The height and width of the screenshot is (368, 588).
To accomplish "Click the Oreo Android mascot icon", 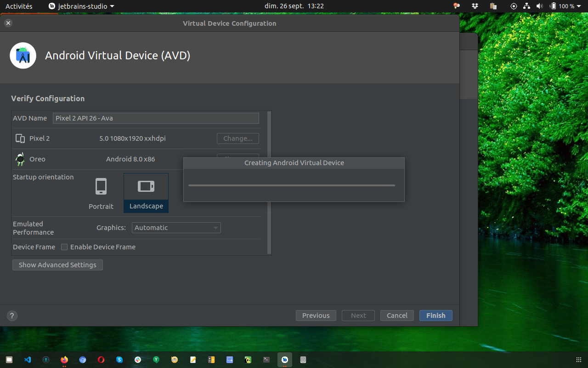I will point(20,159).
